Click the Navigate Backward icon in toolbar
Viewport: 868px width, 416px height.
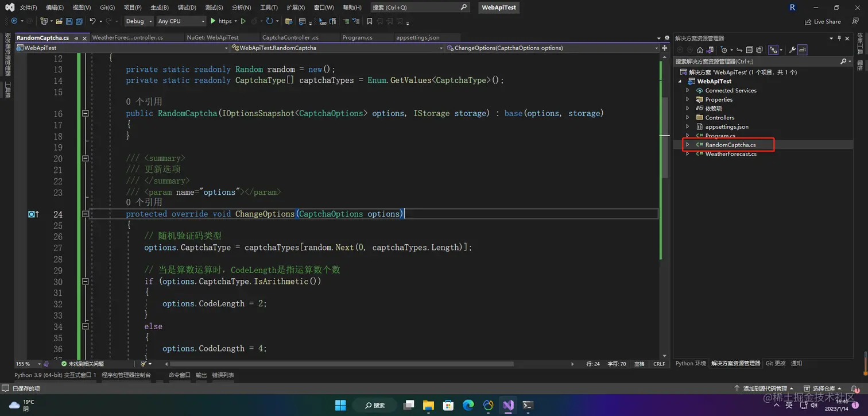point(14,21)
